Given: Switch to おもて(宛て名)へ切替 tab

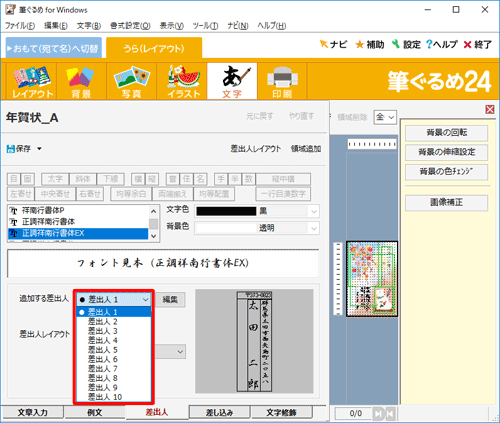Looking at the screenshot, I should (x=54, y=48).
